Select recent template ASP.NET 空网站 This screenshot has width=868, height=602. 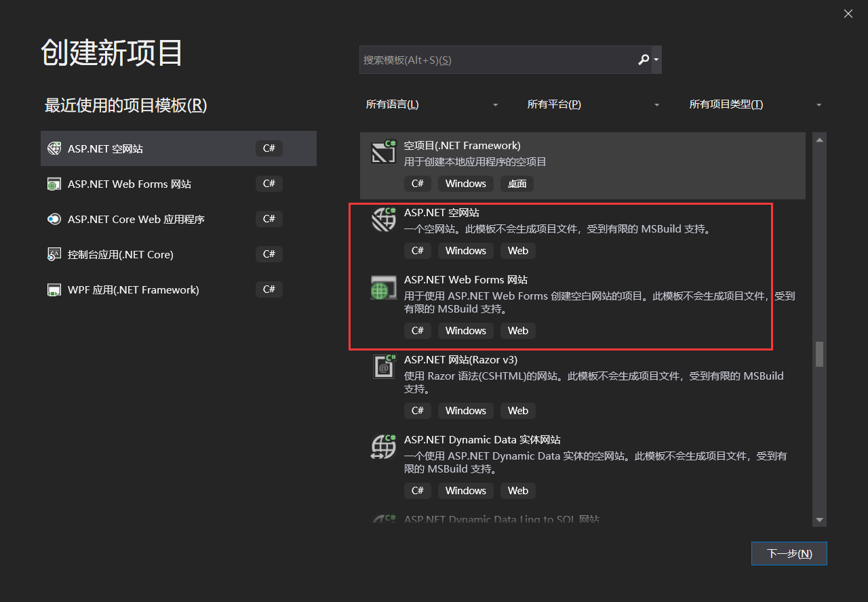tap(178, 148)
